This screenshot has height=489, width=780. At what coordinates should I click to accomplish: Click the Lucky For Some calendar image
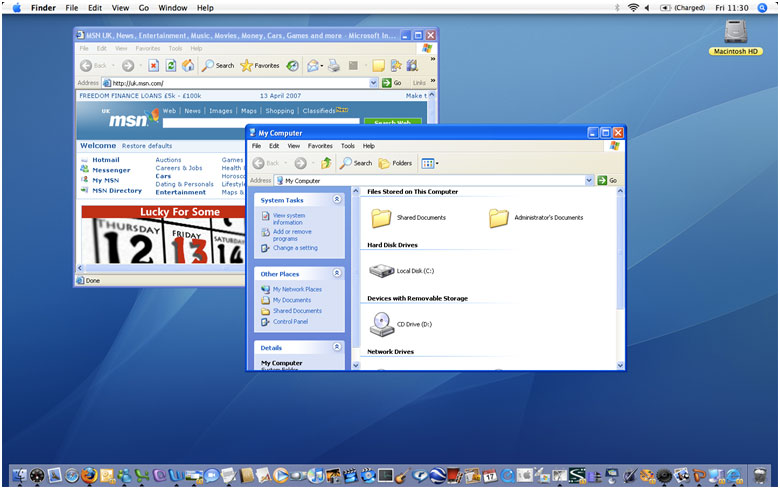[164, 235]
